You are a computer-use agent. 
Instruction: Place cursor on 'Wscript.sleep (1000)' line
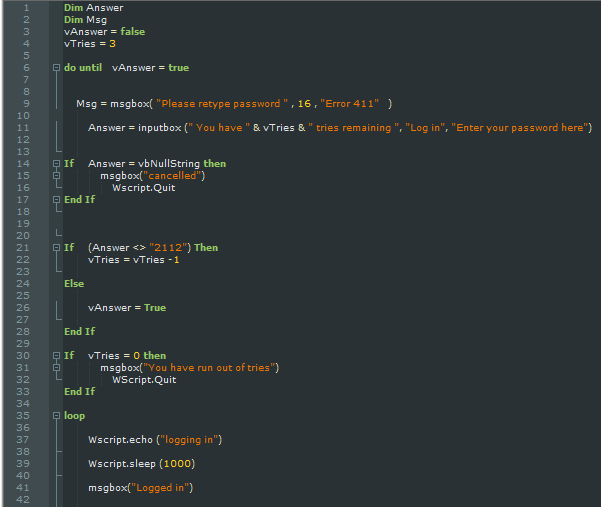(x=141, y=464)
